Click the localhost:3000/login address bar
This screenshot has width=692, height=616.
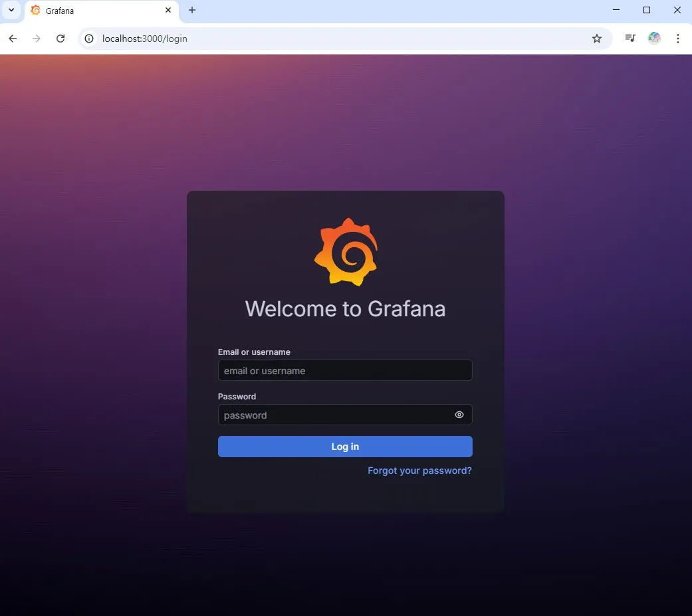332,39
